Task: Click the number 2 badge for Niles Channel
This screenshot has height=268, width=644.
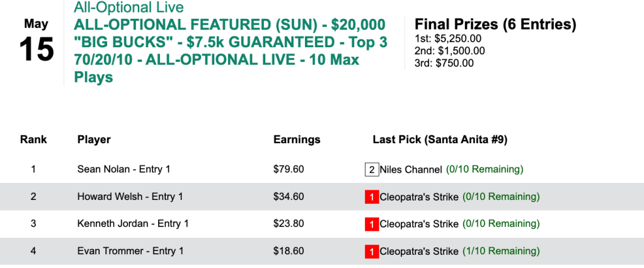Action: (x=371, y=170)
